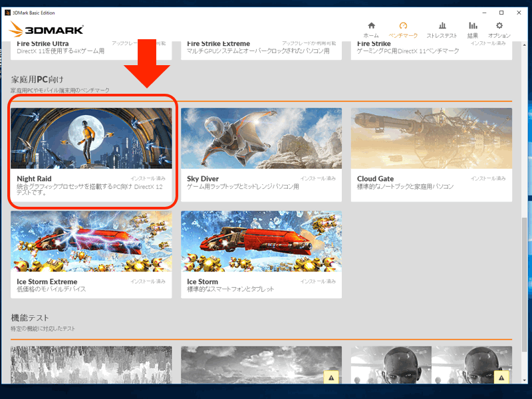Click the warning icon on the faces feature test
The image size is (532, 399).
(x=501, y=377)
